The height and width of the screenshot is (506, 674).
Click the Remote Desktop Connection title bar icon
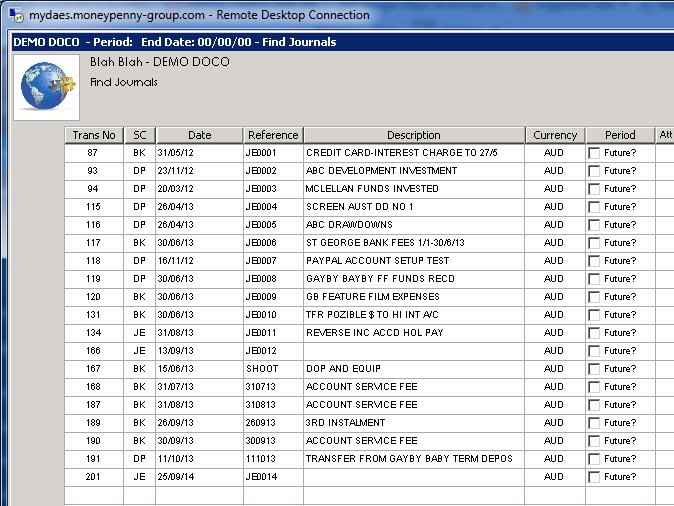[16, 15]
